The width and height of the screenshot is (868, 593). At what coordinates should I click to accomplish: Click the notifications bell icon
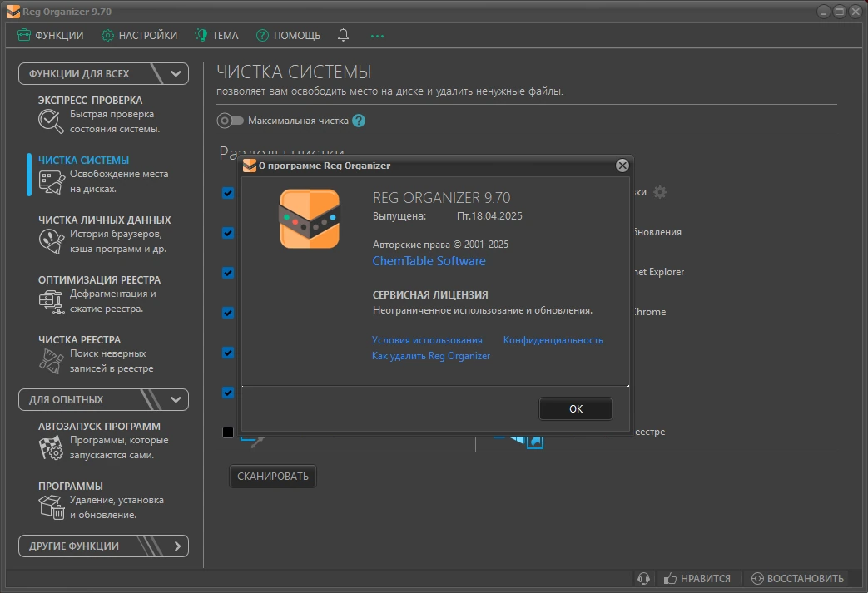343,36
